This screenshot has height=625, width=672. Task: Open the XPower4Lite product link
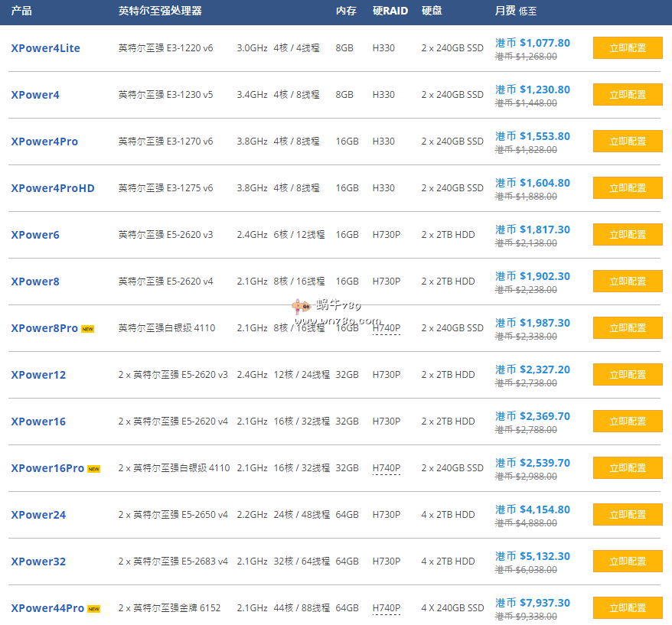(x=45, y=48)
